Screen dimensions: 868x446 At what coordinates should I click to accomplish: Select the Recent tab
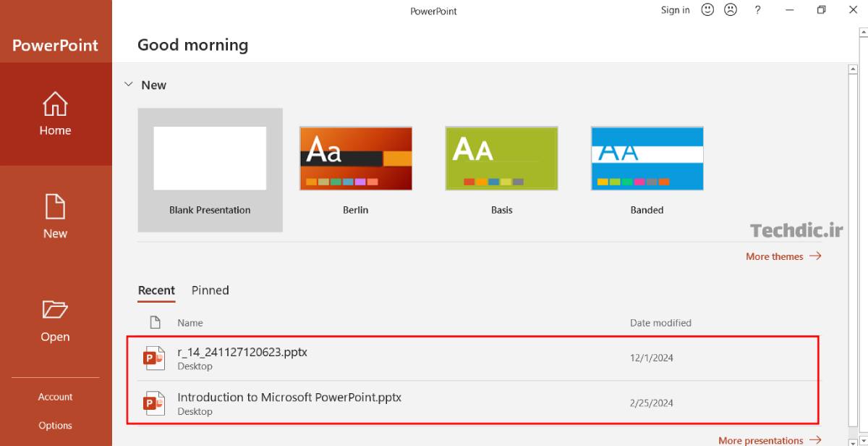pyautogui.click(x=156, y=290)
